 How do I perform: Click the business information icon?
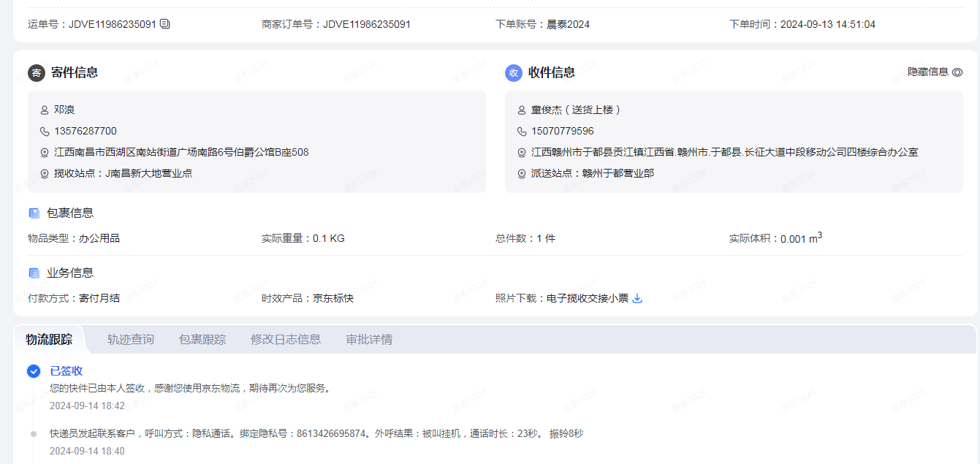pyautogui.click(x=34, y=273)
